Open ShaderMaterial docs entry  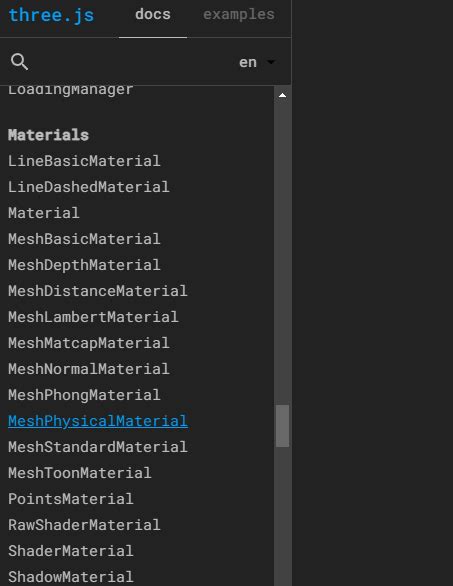tap(71, 551)
